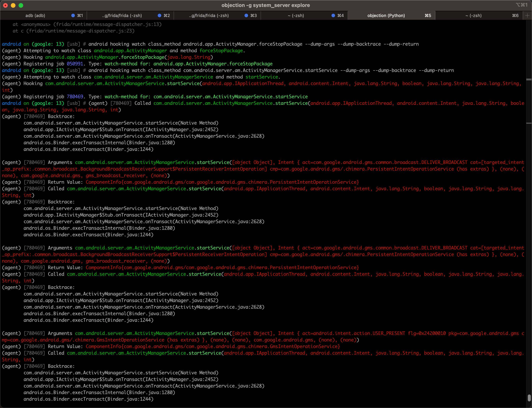The width and height of the screenshot is (532, 408).
Task: Click 'message-dispatcher.js:23' stack trace line
Action: pyautogui.click(x=74, y=31)
